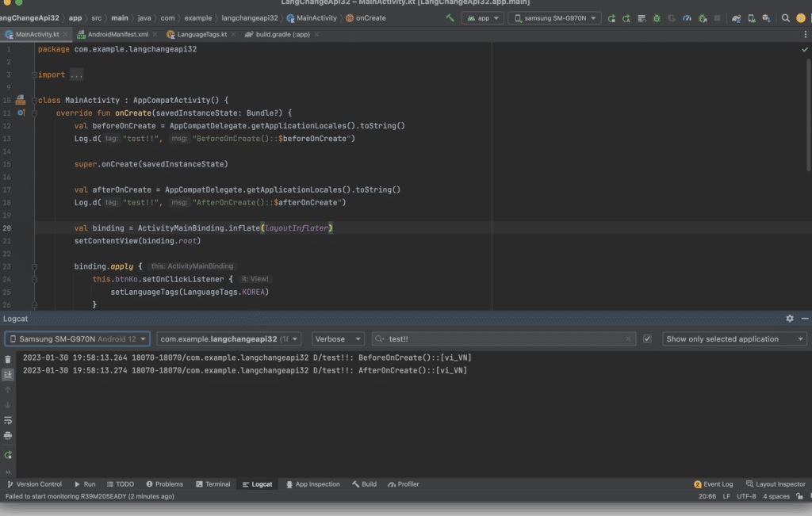812x516 pixels.
Task: Toggle the Regex checkbox in Logcat
Action: coord(647,339)
